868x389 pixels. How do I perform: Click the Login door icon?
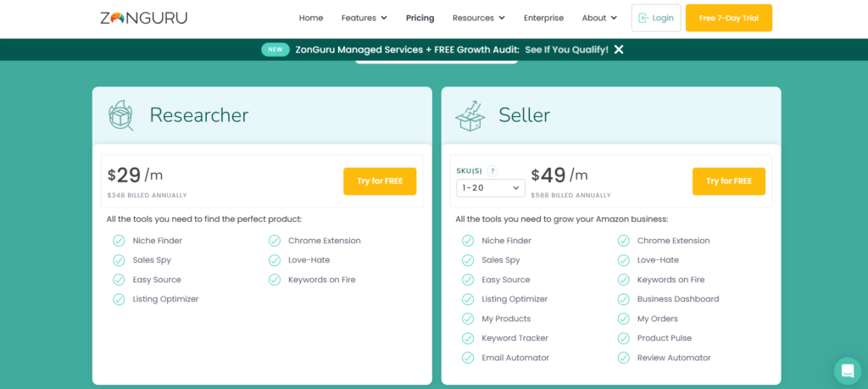(643, 18)
